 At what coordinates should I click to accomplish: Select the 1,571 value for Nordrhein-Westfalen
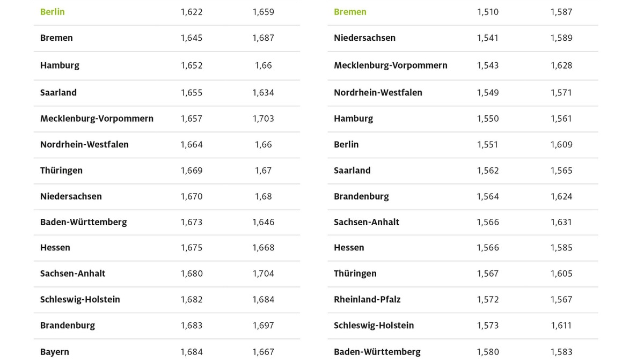561,93
